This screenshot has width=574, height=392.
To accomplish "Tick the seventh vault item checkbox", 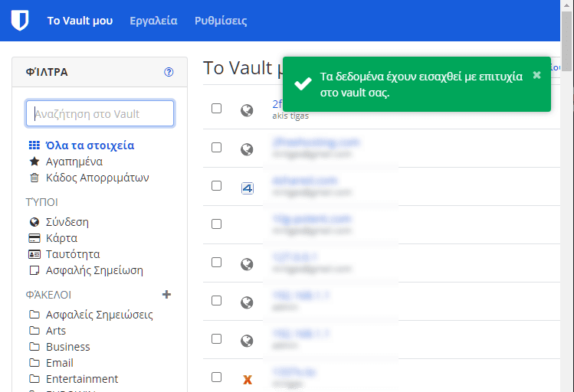I will 216,339.
